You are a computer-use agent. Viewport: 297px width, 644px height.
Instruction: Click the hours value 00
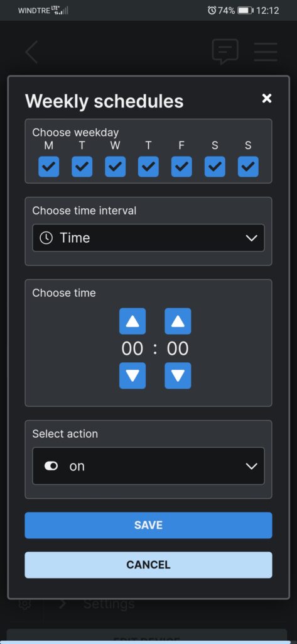[132, 348]
